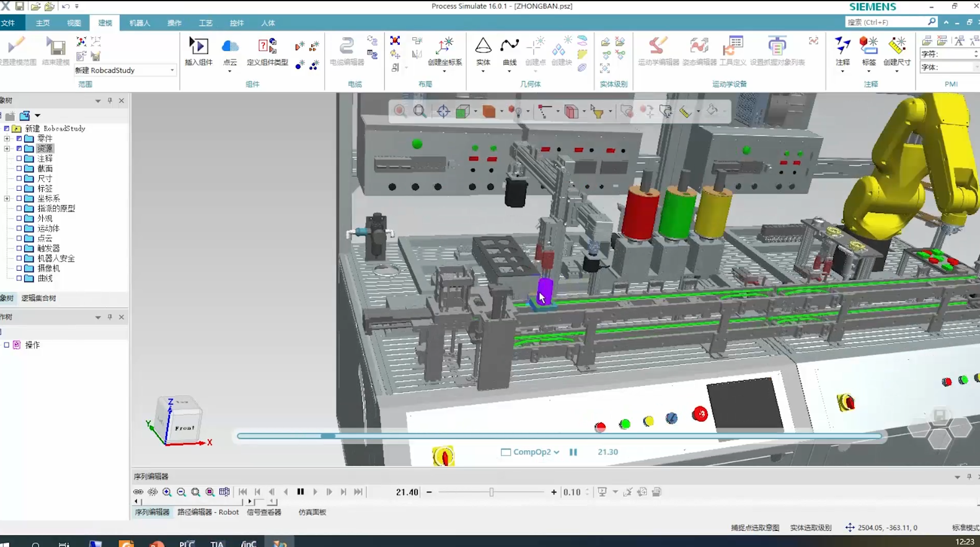Click the zoom out icon in Sequence Editor
Image resolution: width=980 pixels, height=547 pixels.
[181, 492]
